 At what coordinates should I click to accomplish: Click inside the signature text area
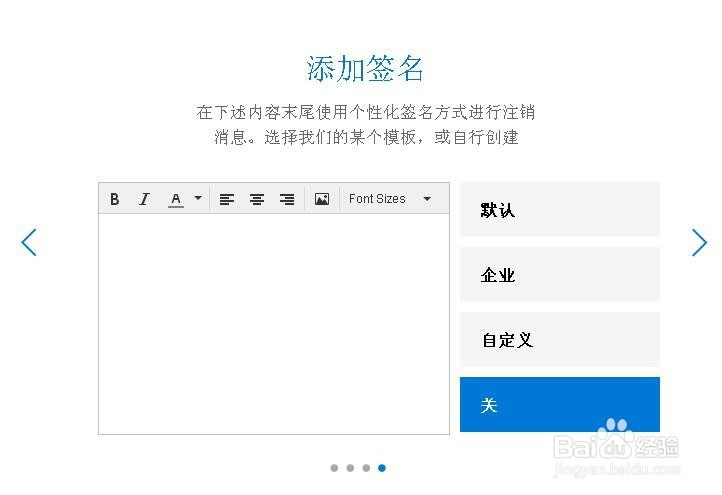click(274, 324)
